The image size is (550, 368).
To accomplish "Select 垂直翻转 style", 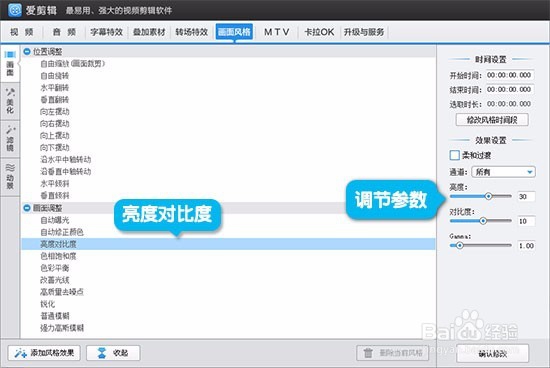I will [x=54, y=99].
